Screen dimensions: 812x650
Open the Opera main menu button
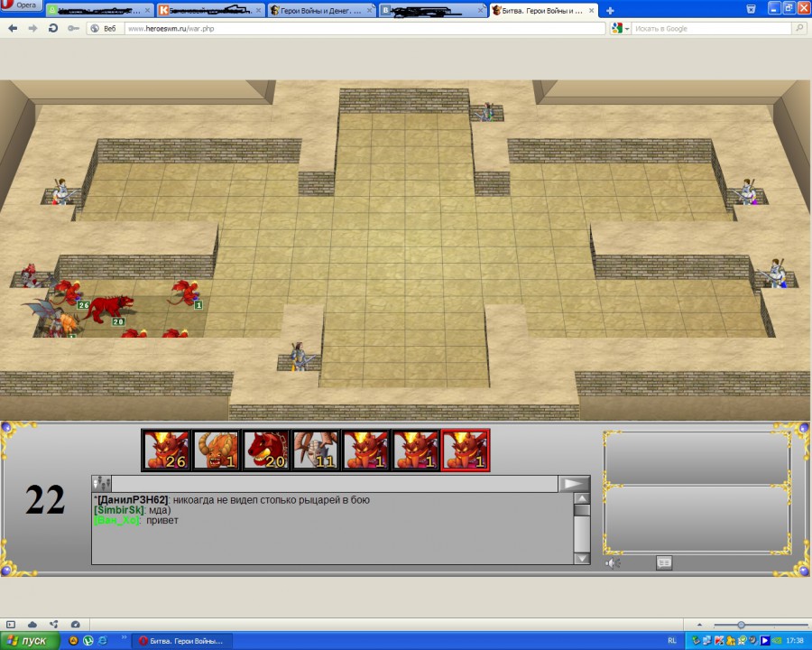pyautogui.click(x=21, y=5)
